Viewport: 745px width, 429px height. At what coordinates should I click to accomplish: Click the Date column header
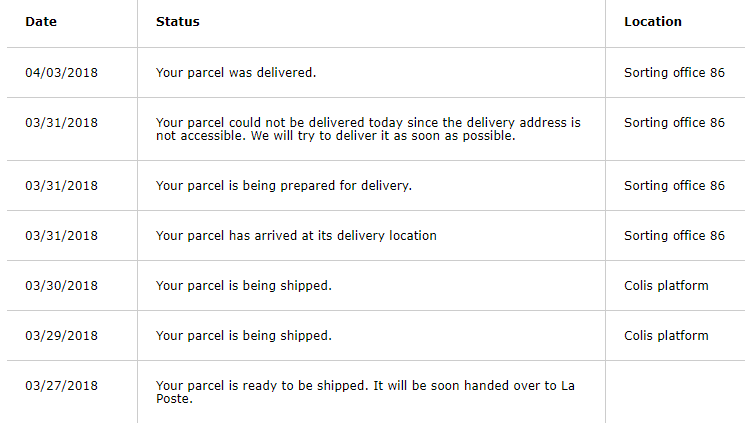(39, 22)
